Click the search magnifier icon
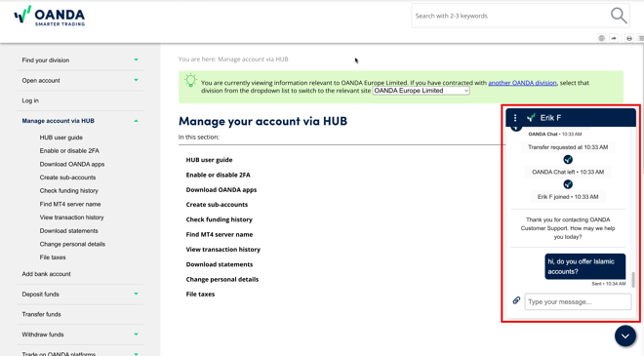This screenshot has height=356, width=644. point(619,16)
